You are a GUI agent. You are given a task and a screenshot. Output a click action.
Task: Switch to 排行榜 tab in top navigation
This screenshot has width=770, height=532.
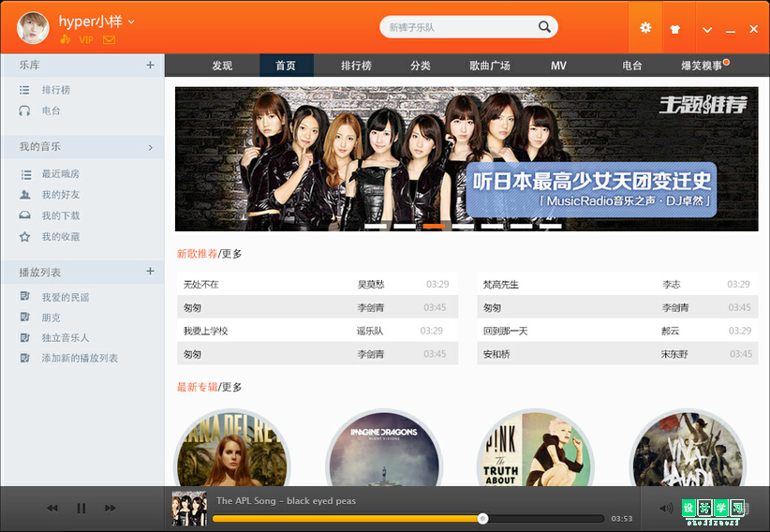pos(356,66)
